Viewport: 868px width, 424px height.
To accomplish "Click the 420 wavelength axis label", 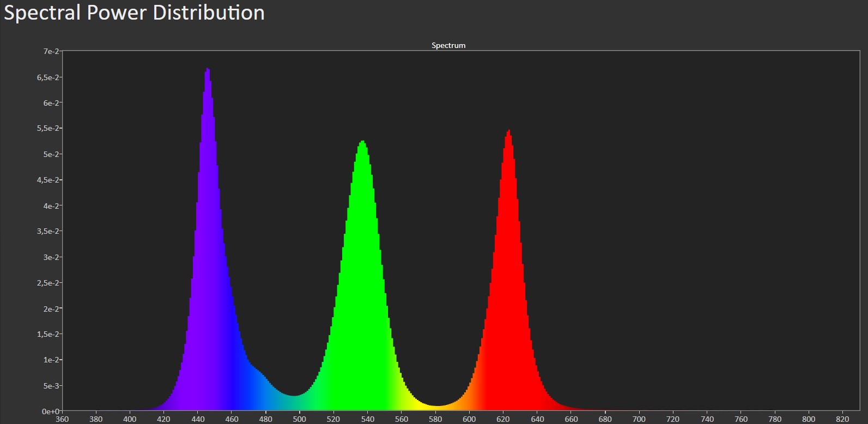I will (163, 419).
